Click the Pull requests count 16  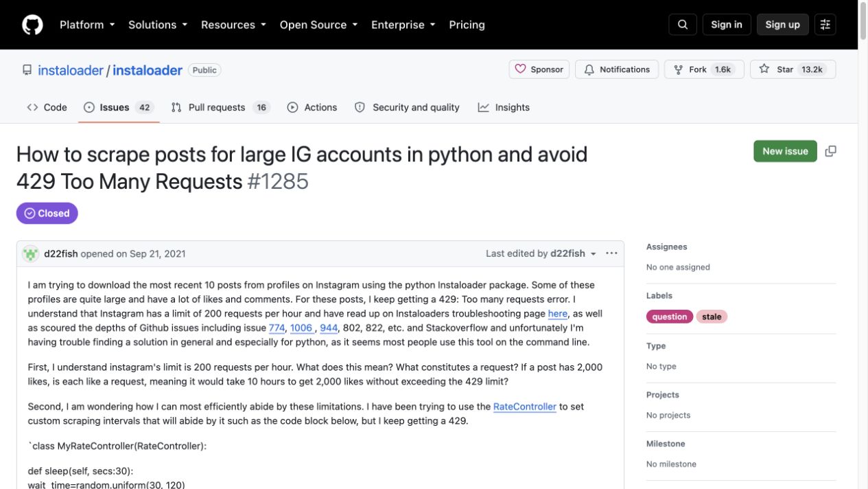point(261,107)
